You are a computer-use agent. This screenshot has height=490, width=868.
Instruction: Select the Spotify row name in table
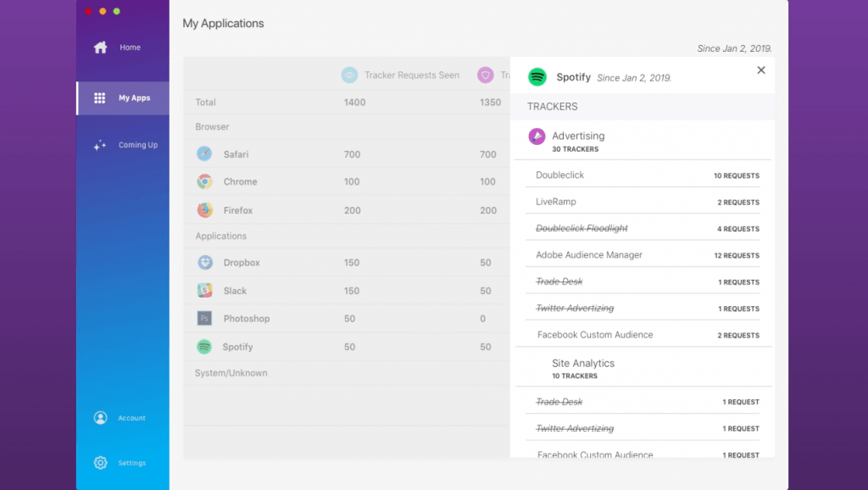(x=237, y=347)
